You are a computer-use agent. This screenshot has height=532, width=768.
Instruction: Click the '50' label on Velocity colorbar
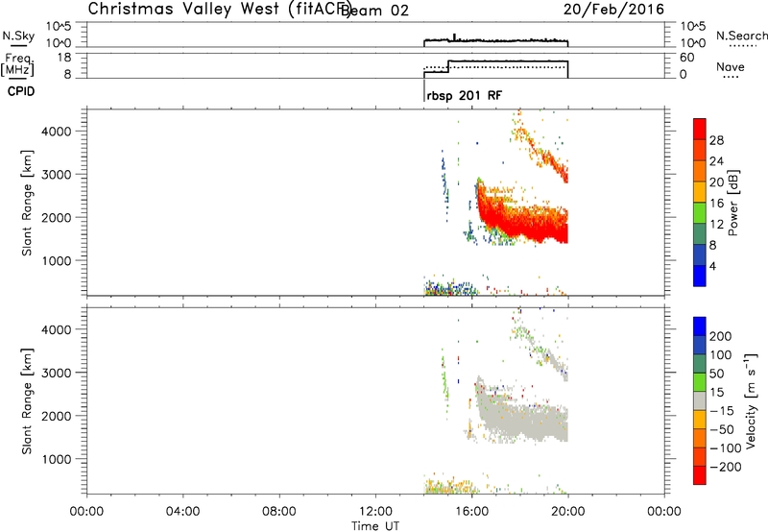(x=716, y=374)
